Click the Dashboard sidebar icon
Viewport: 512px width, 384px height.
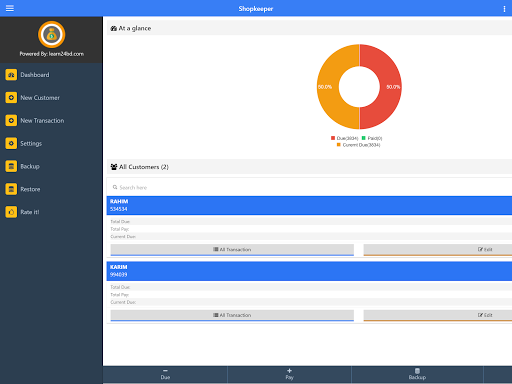pos(11,75)
